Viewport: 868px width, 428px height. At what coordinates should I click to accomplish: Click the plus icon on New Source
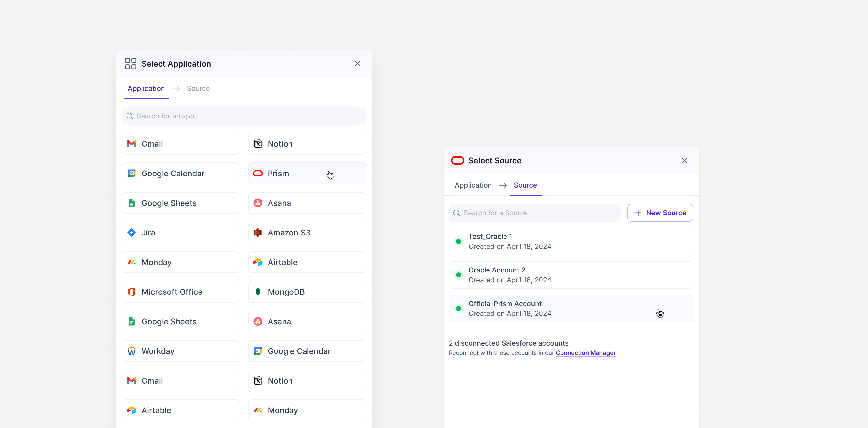point(638,213)
